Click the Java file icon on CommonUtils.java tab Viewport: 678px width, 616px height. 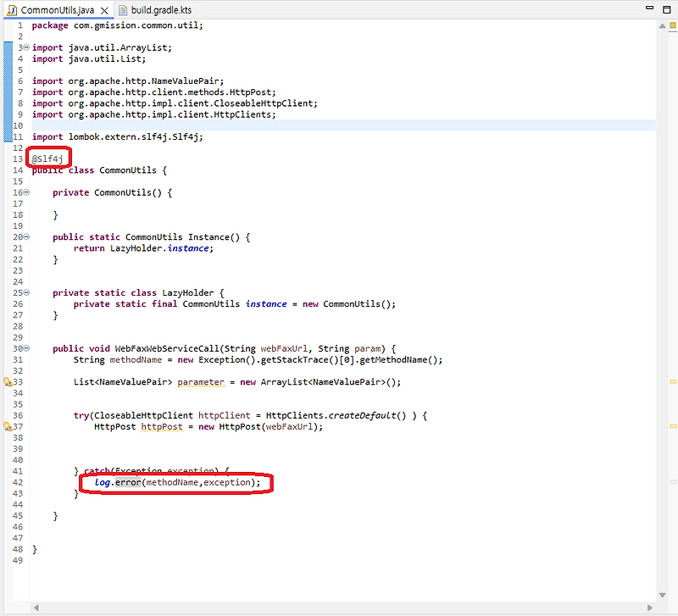[12, 10]
